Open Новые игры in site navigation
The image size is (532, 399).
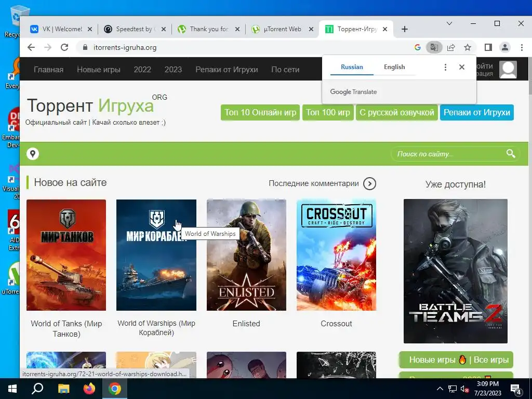coord(99,70)
